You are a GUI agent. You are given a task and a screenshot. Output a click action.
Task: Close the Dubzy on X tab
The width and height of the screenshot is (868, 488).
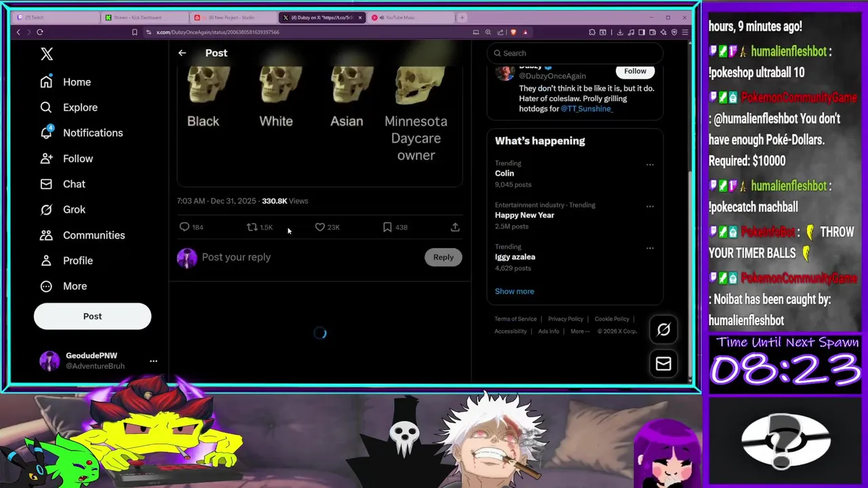(x=360, y=18)
